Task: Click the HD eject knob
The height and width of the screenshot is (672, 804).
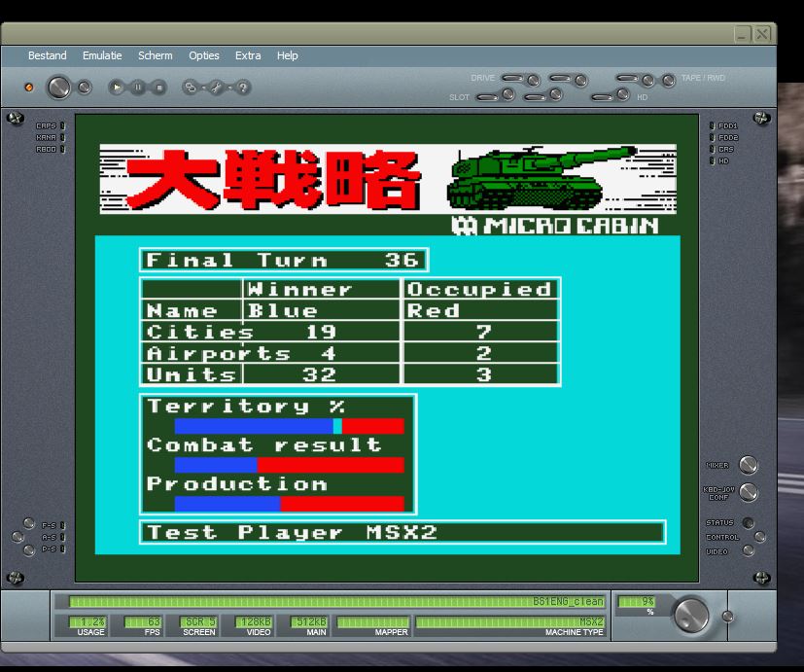Action: coord(623,94)
